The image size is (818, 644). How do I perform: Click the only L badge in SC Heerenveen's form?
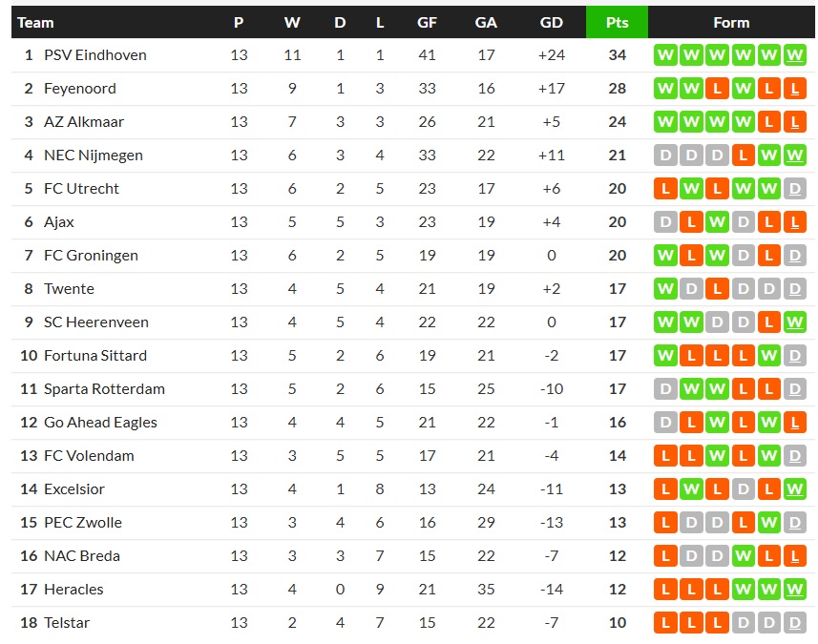coord(768,322)
